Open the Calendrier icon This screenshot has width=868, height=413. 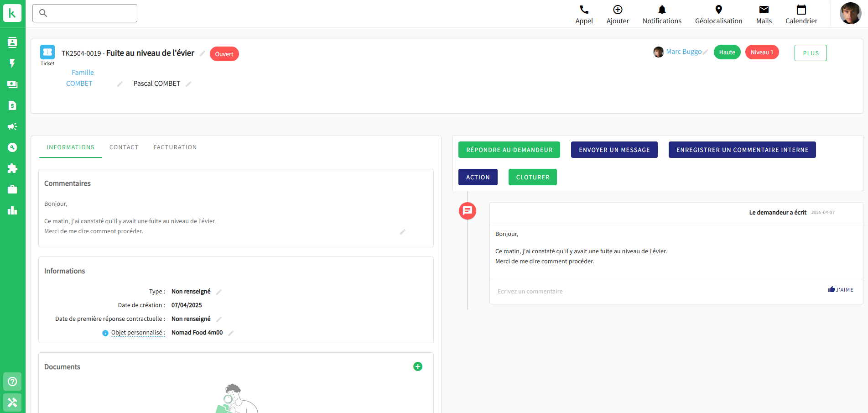(x=801, y=10)
